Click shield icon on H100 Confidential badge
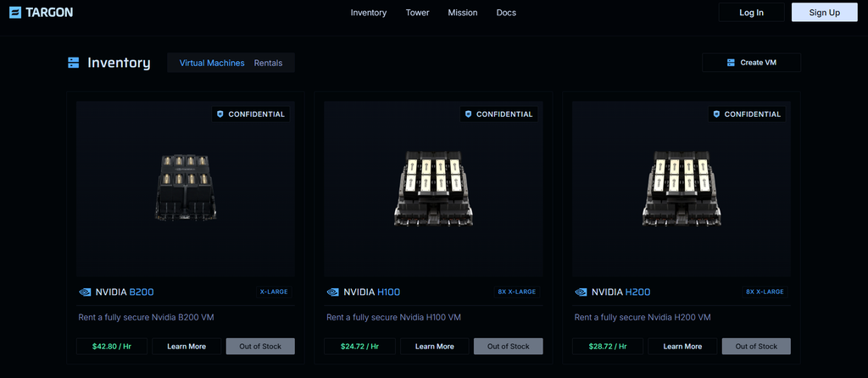Image resolution: width=868 pixels, height=378 pixels. point(468,114)
